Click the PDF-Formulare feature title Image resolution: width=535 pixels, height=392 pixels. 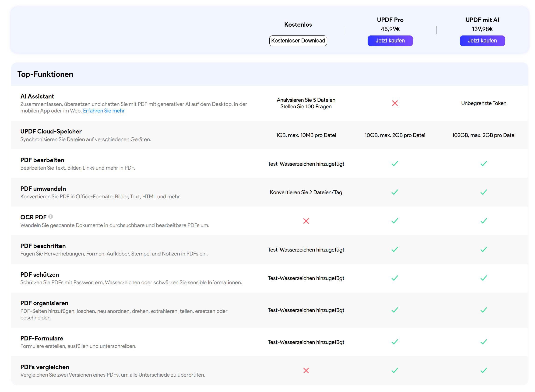42,338
